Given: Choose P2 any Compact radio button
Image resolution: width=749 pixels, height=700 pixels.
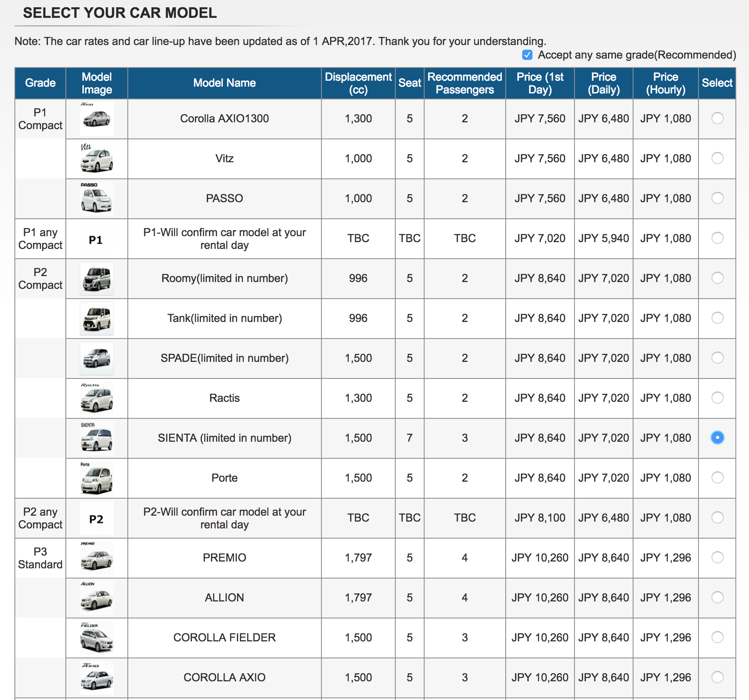Looking at the screenshot, I should pyautogui.click(x=717, y=517).
